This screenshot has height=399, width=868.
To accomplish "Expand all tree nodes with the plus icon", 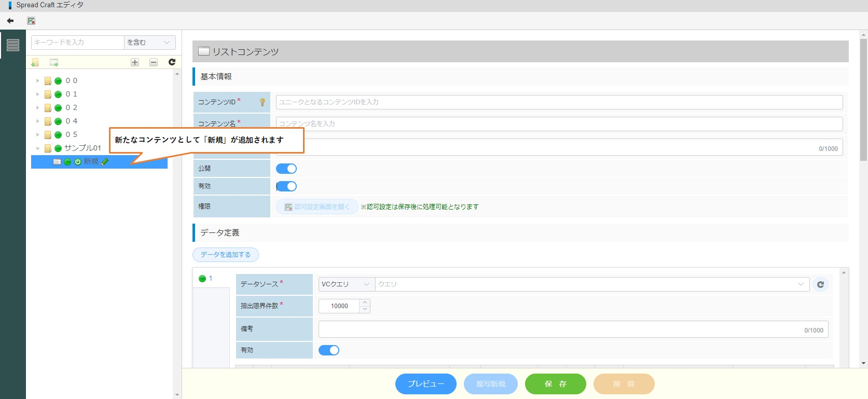I will 135,62.
